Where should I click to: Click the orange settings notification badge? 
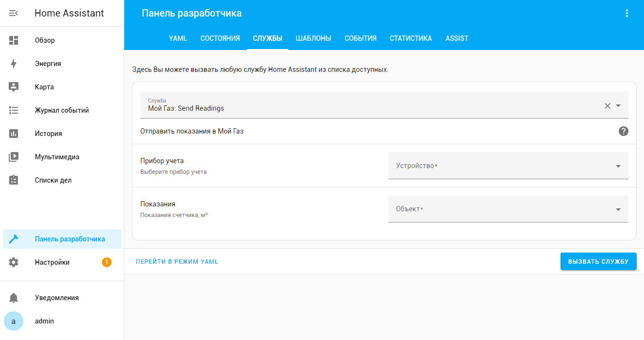tap(107, 262)
